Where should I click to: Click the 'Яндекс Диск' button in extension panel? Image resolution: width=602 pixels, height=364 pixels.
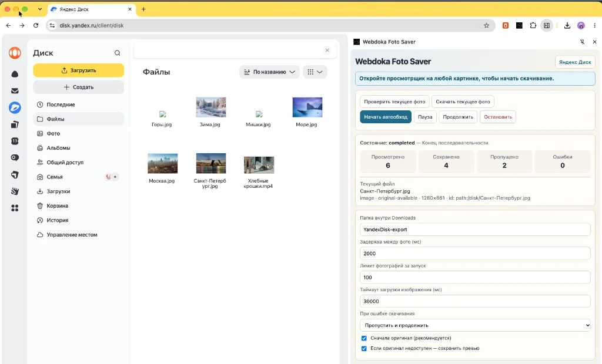[575, 62]
